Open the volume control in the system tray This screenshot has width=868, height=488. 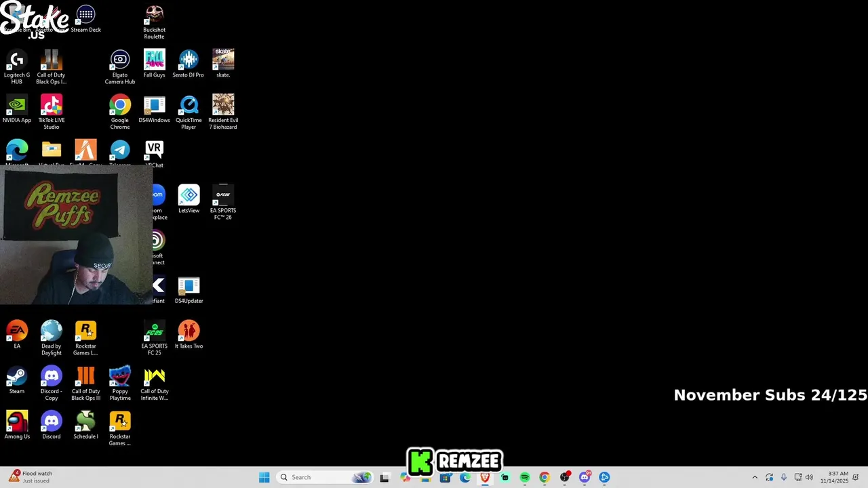(809, 477)
